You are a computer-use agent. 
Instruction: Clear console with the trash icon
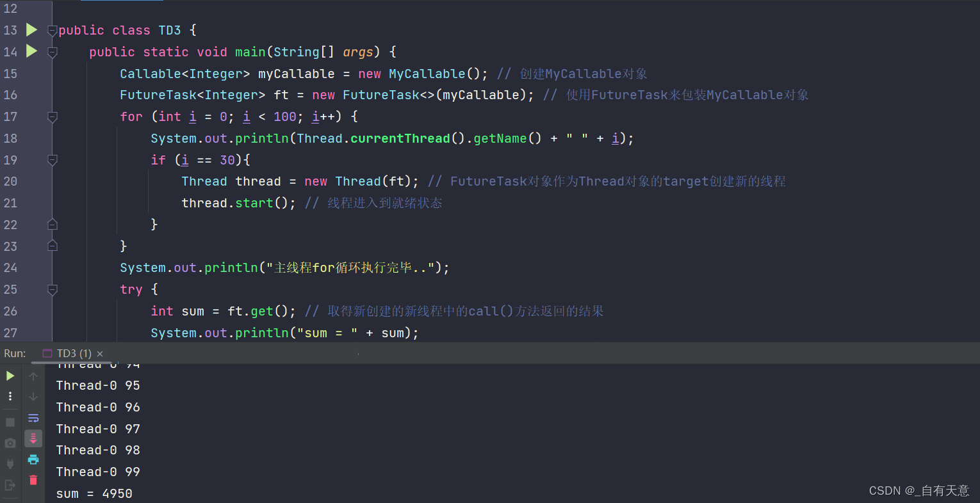point(33,480)
